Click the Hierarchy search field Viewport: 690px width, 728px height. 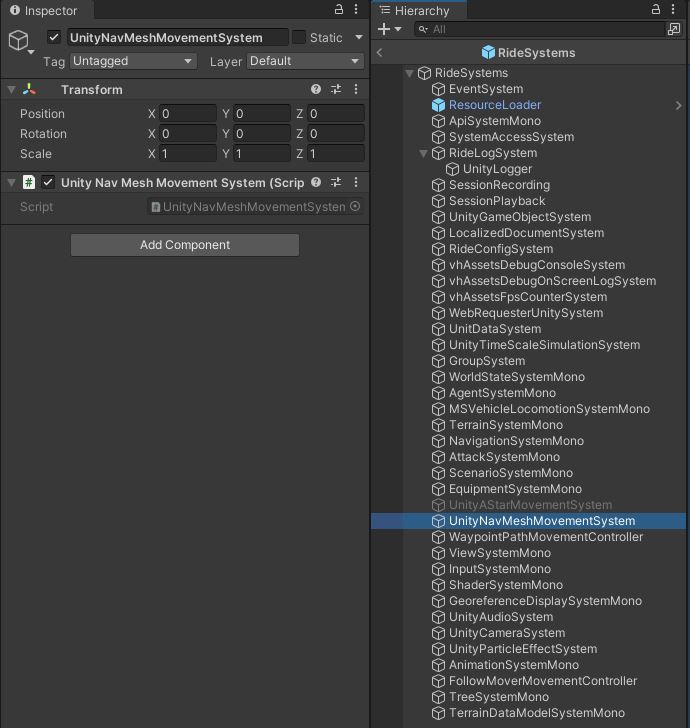540,30
